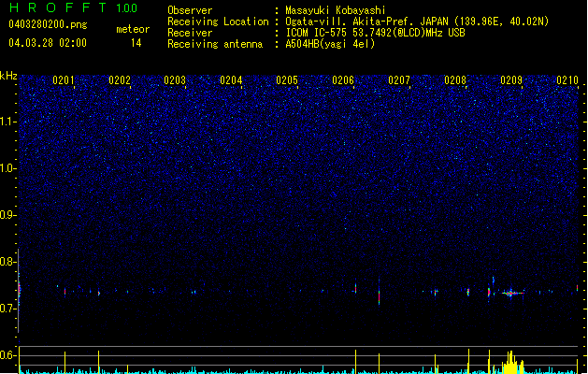Click the long meteor echo near 0209
This screenshot has height=374, width=588.
point(512,293)
